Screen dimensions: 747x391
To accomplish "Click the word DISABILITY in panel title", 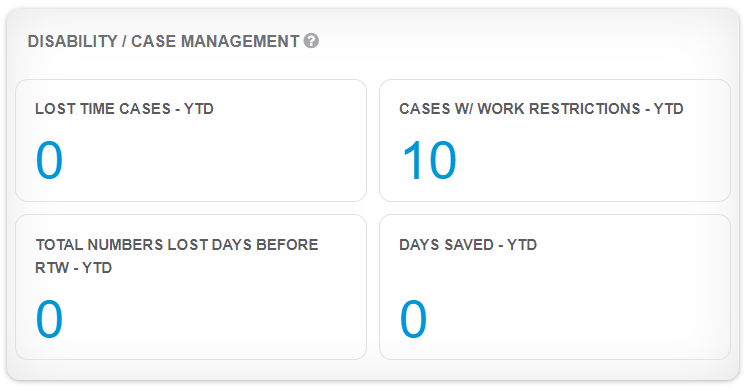I will click(x=72, y=41).
